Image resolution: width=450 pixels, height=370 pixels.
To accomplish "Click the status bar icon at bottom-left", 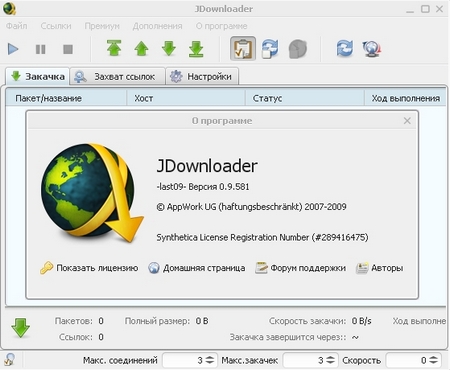I will [x=9, y=360].
